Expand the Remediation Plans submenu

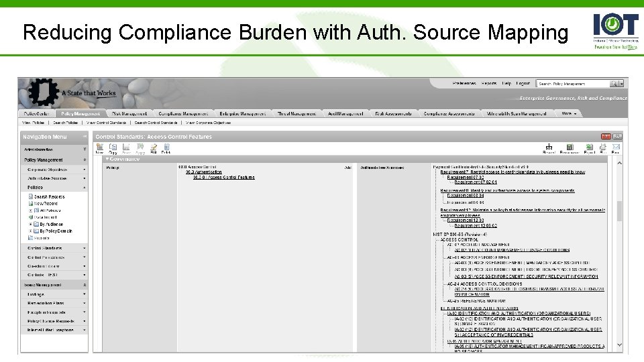85,303
